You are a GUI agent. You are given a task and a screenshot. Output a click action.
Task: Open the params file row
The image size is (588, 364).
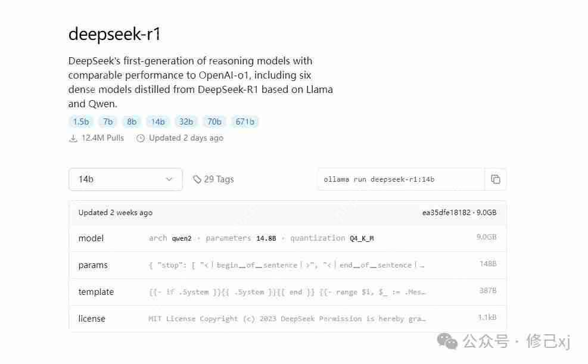tap(288, 265)
